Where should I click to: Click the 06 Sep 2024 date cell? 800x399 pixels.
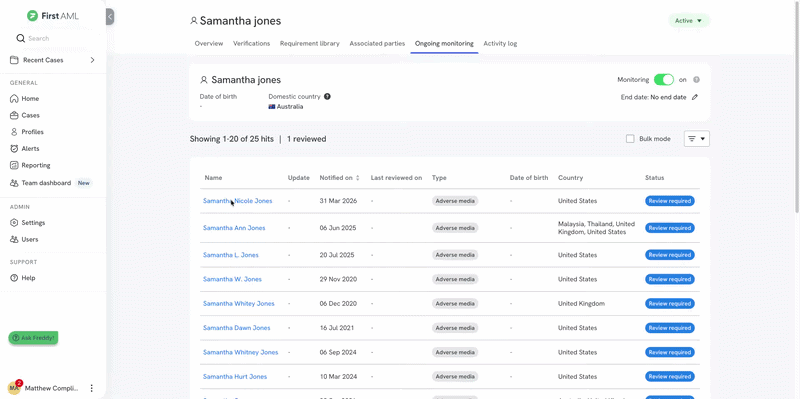point(338,353)
